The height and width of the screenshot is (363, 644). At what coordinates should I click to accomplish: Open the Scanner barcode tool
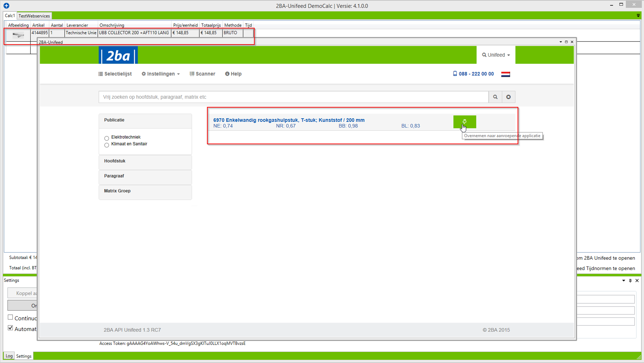coord(202,74)
